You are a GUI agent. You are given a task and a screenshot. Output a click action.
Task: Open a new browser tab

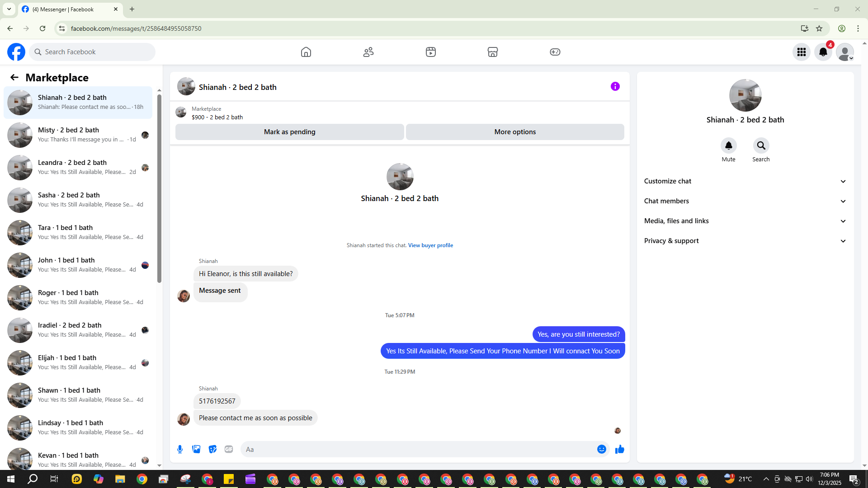click(x=132, y=9)
